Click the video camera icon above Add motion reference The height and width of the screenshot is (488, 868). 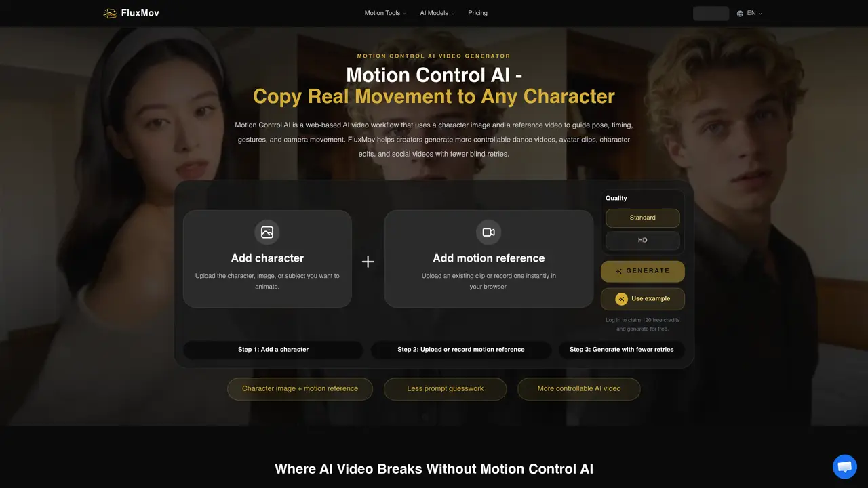488,232
